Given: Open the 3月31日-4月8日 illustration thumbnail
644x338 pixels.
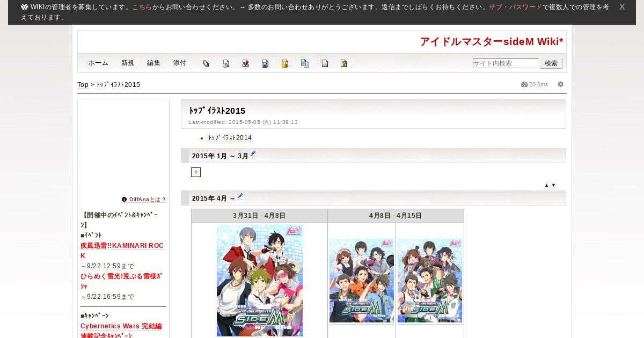Looking at the screenshot, I should point(260,281).
